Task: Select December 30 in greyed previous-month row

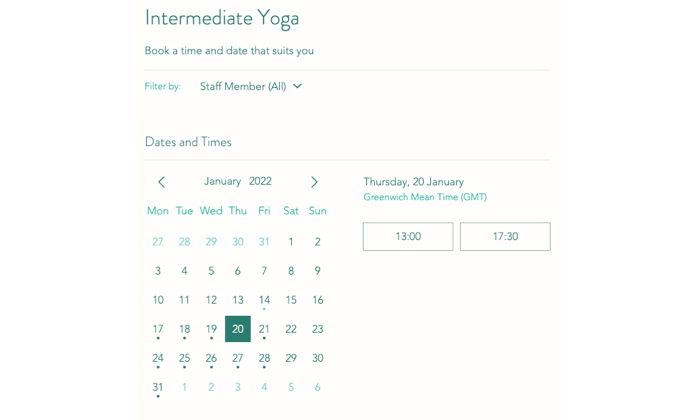Action: [x=238, y=242]
